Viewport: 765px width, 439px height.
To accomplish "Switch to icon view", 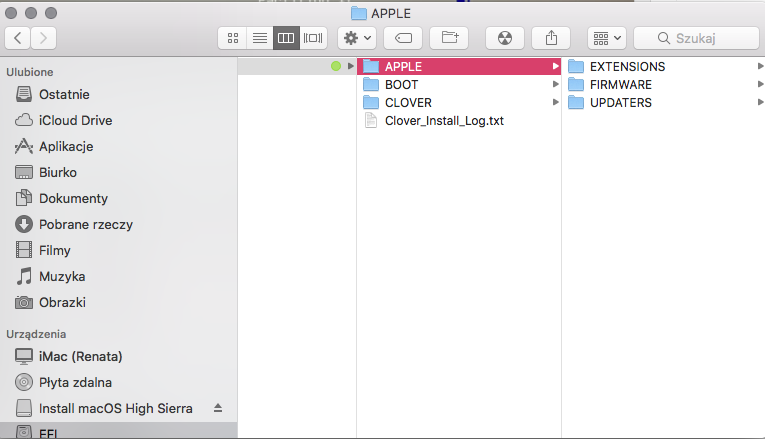I will (233, 38).
